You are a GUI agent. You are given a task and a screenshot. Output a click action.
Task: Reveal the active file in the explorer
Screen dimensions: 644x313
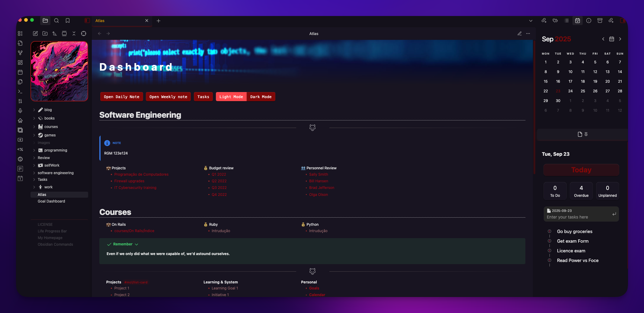point(84,34)
